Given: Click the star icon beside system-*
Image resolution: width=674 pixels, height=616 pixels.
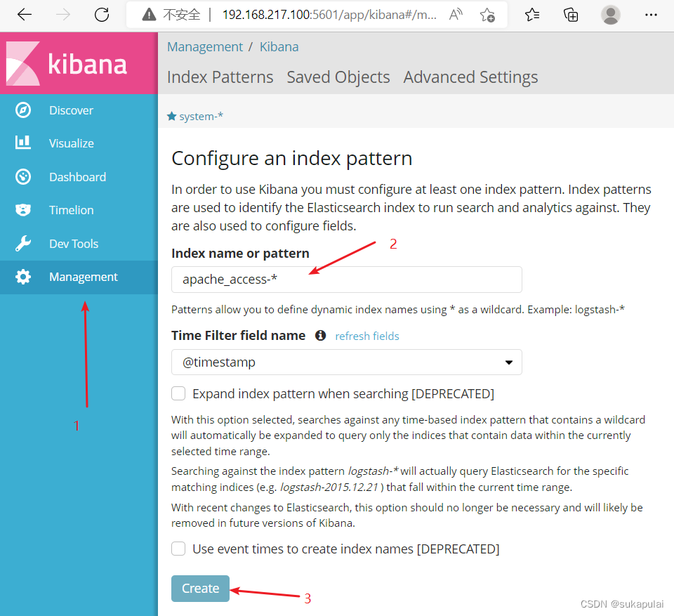Looking at the screenshot, I should 171,116.
